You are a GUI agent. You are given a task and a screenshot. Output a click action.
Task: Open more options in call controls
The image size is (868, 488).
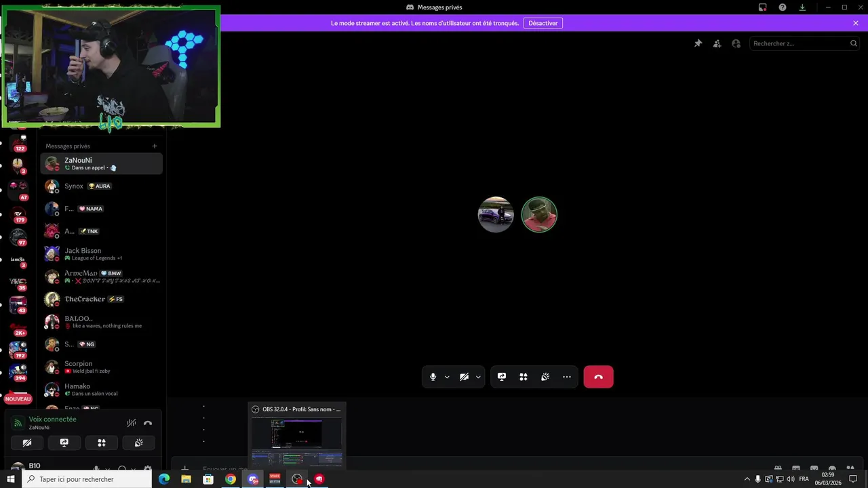click(x=567, y=377)
